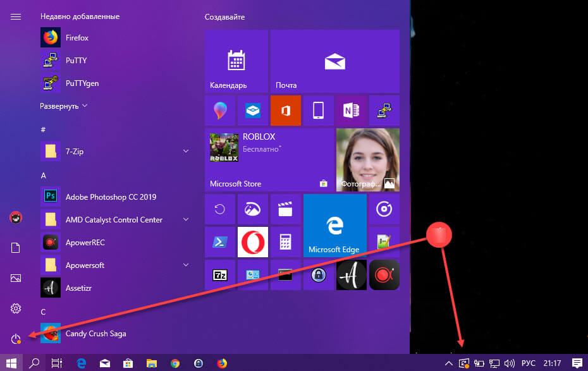Viewport: 588px width, 371px height.
Task: Open the Opera browser tile
Action: pos(253,242)
